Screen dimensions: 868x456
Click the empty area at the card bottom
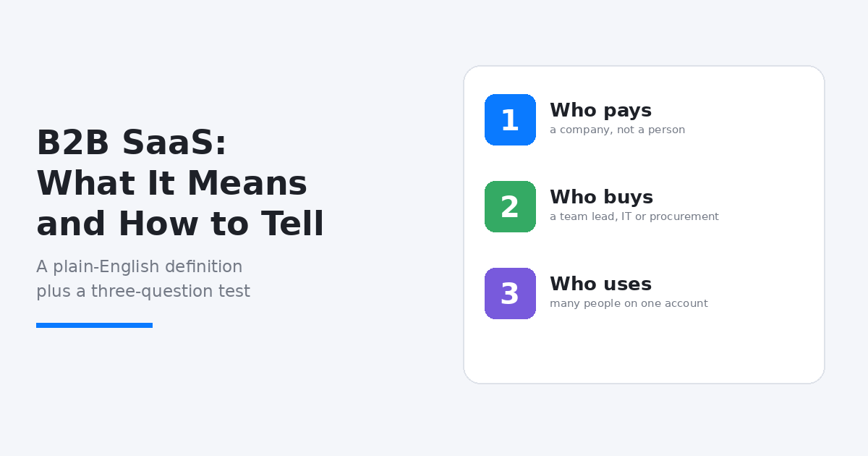[644, 352]
